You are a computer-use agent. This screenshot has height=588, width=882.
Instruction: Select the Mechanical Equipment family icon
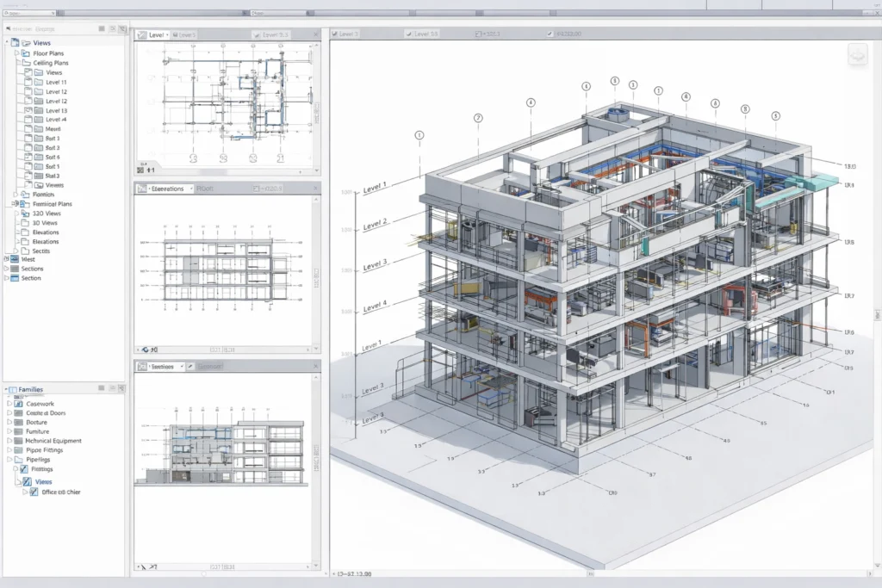tap(16, 441)
